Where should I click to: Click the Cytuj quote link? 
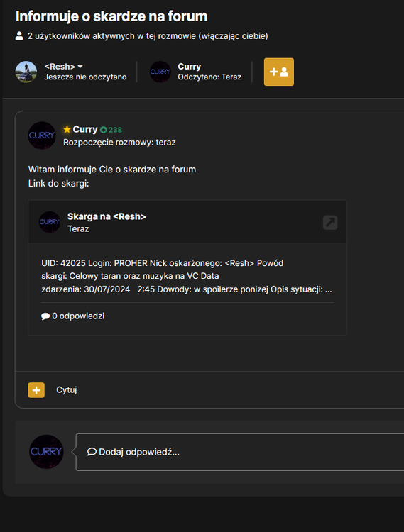67,390
